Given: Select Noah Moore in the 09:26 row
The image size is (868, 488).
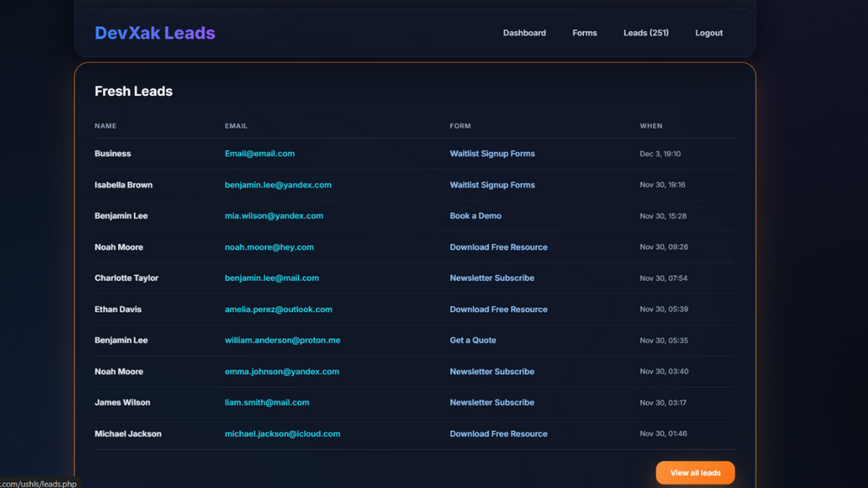Looking at the screenshot, I should [118, 247].
